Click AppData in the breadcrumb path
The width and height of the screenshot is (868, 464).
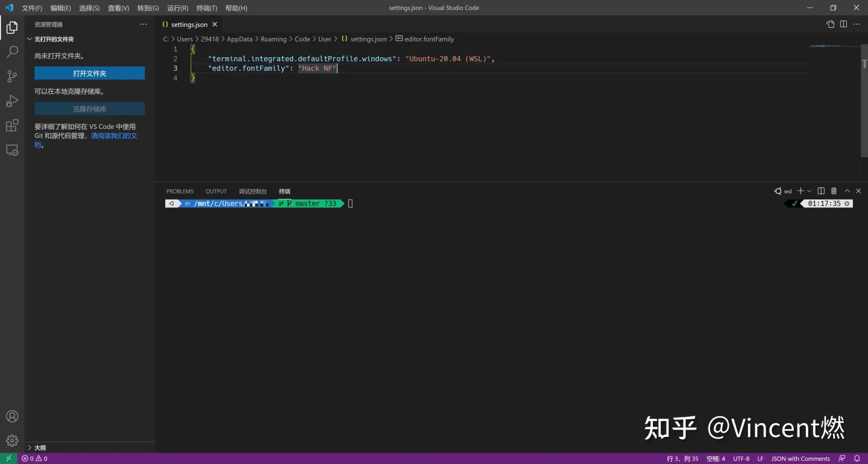click(239, 39)
